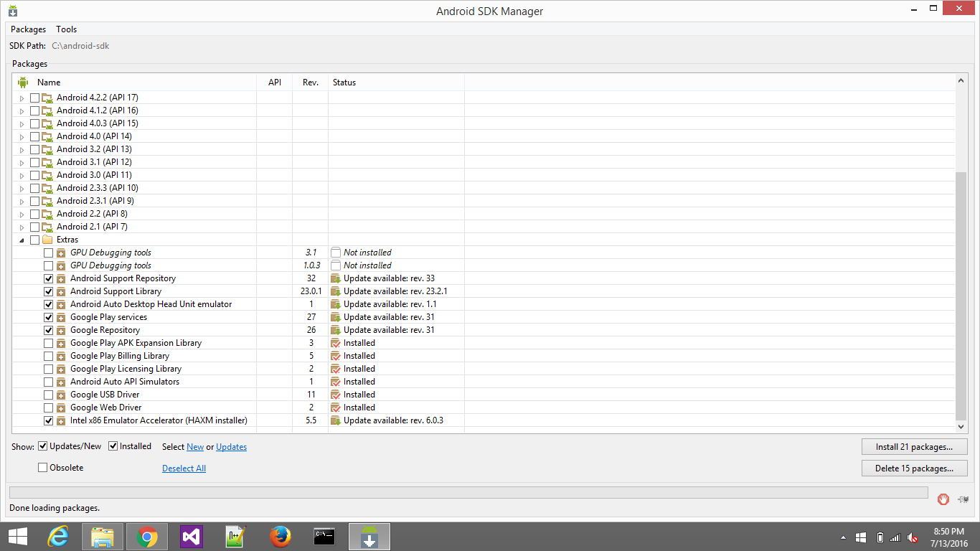Check the Google USB Driver checkbox
This screenshot has width=980, height=551.
pyautogui.click(x=48, y=395)
